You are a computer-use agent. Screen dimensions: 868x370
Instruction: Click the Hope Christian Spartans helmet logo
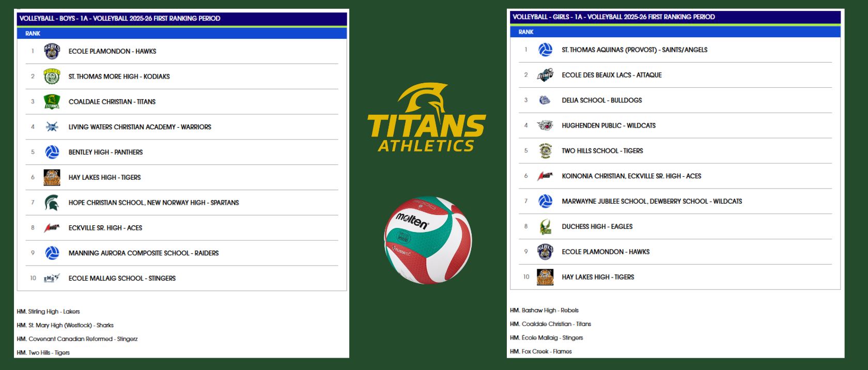[52, 203]
